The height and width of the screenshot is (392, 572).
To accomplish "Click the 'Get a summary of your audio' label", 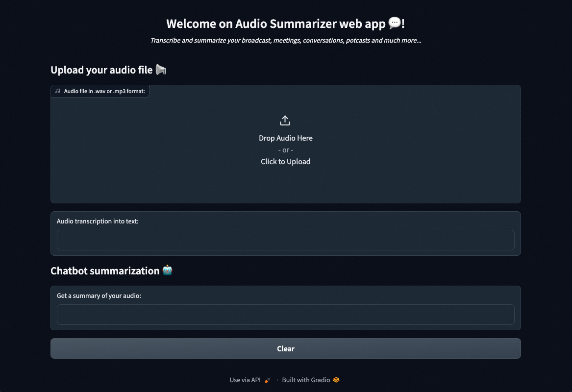I will pos(99,295).
